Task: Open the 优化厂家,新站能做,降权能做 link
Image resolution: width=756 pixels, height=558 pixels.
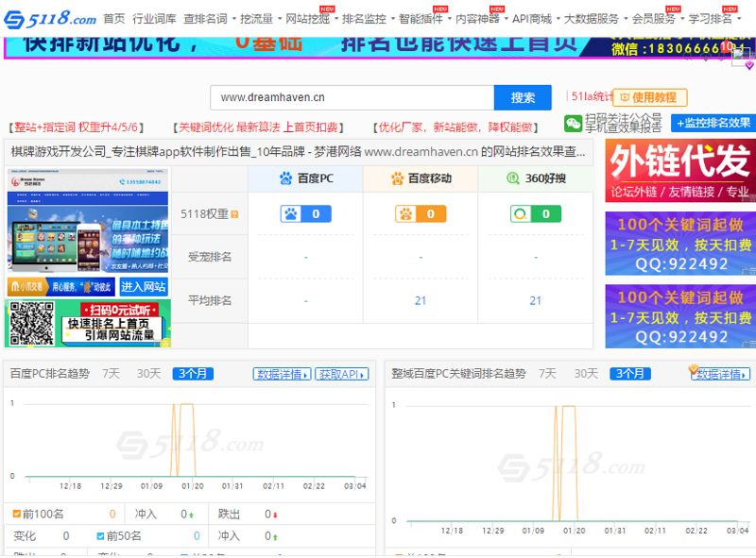Action: [x=455, y=127]
